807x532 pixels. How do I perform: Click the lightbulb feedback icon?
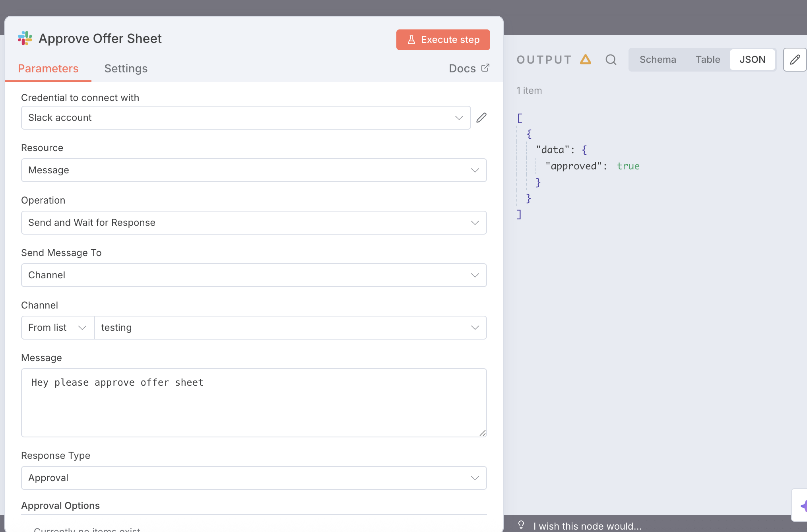(521, 525)
